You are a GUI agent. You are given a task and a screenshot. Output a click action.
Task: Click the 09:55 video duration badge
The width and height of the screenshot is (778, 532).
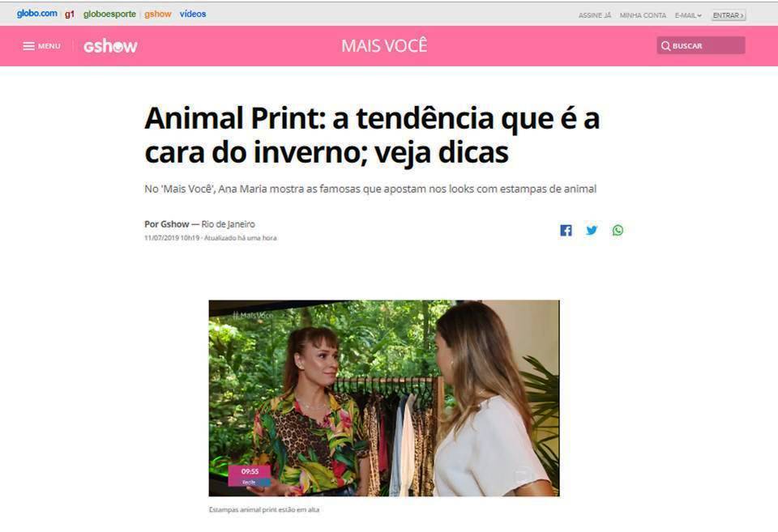(x=250, y=475)
